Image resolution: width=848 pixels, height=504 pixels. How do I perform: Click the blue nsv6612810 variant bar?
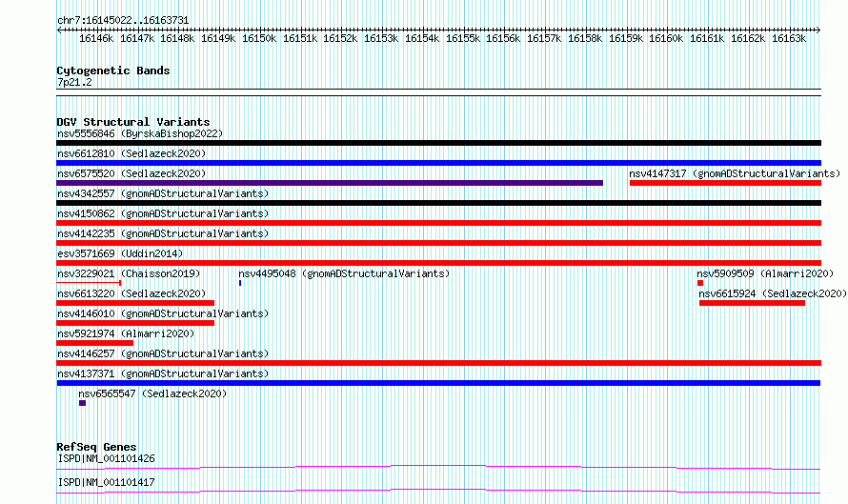pyautogui.click(x=438, y=163)
